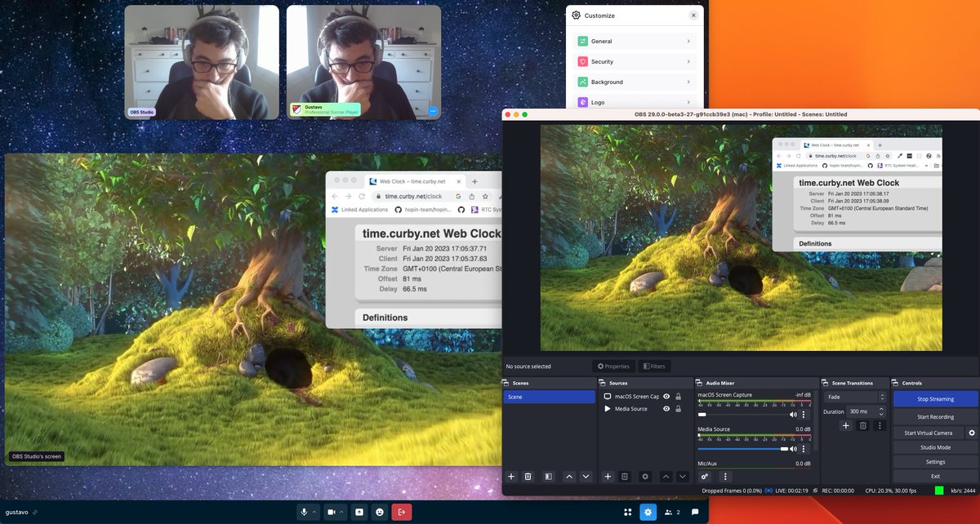
Task: Open more options on Gustavo's video tile
Action: coord(433,111)
